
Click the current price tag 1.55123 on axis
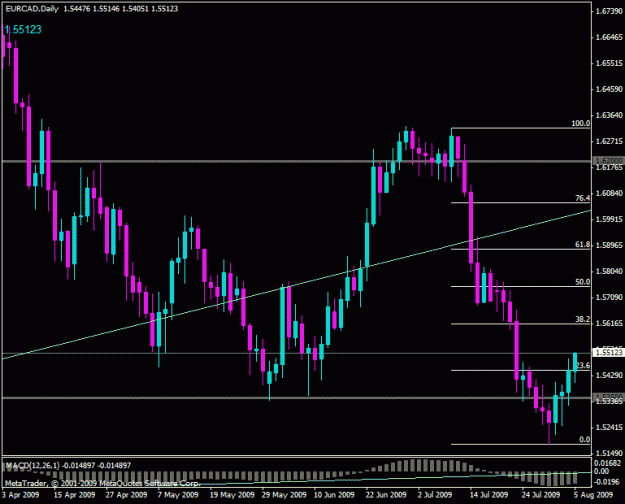(608, 352)
